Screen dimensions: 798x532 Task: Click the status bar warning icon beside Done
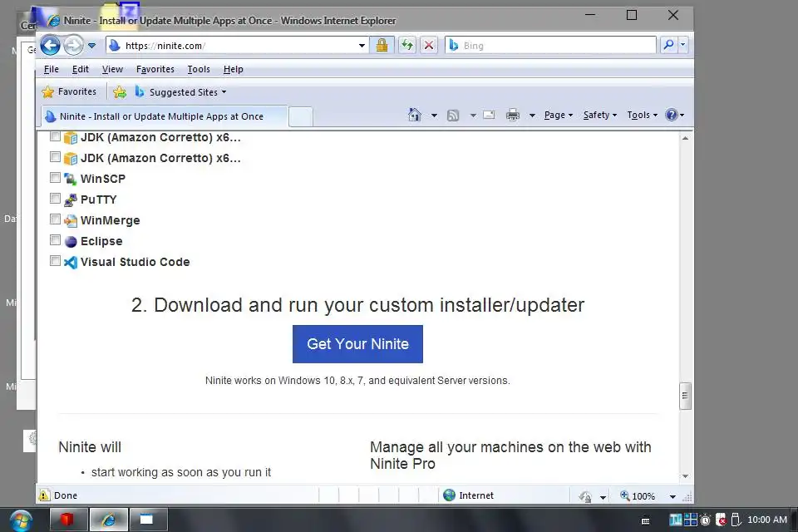[44, 495]
